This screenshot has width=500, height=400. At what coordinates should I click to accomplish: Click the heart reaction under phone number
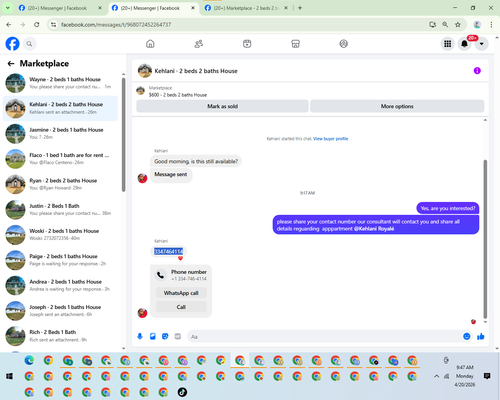pyautogui.click(x=180, y=258)
